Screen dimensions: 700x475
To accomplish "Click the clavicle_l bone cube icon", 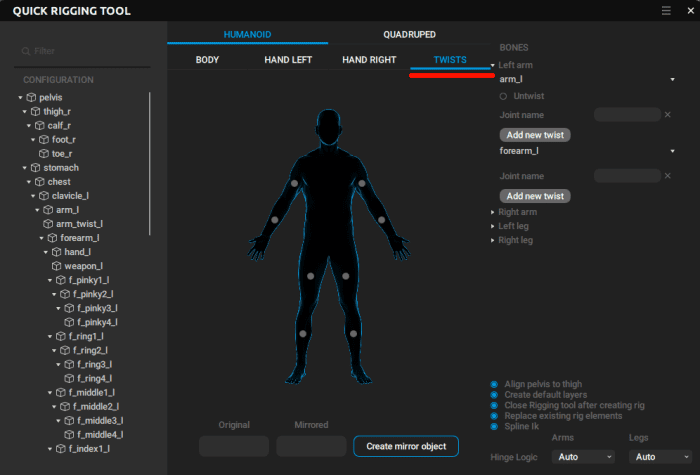I will pyautogui.click(x=45, y=196).
